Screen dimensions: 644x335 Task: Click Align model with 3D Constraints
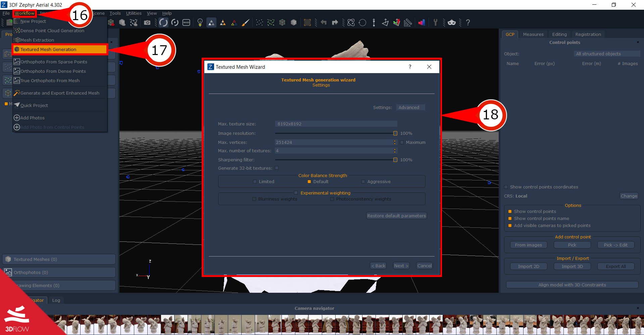572,285
